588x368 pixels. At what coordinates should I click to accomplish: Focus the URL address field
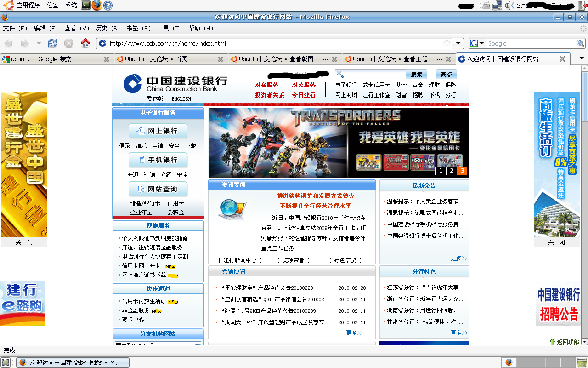pyautogui.click(x=275, y=43)
